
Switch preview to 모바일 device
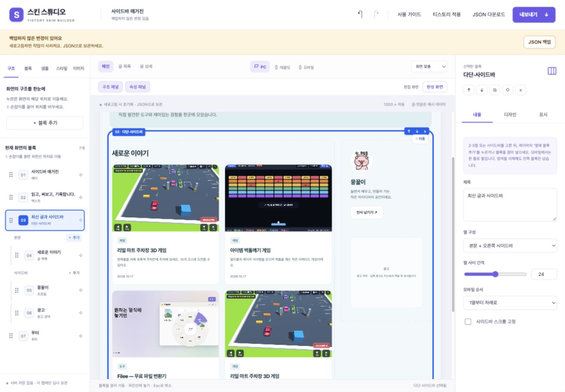pyautogui.click(x=306, y=67)
